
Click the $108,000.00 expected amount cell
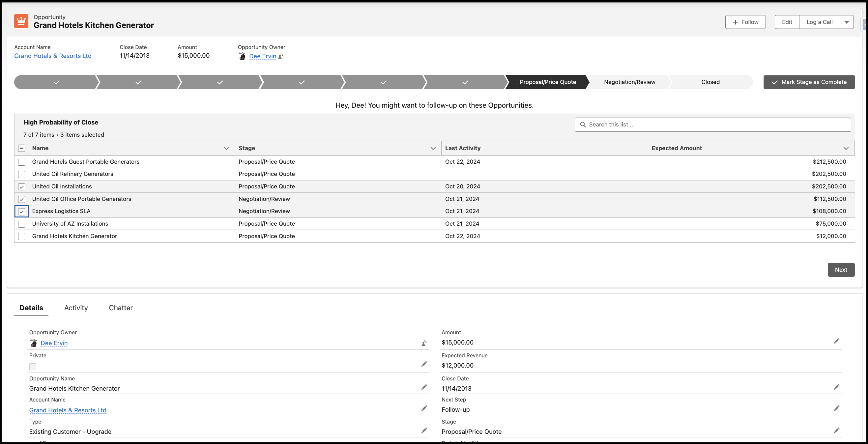click(x=829, y=211)
